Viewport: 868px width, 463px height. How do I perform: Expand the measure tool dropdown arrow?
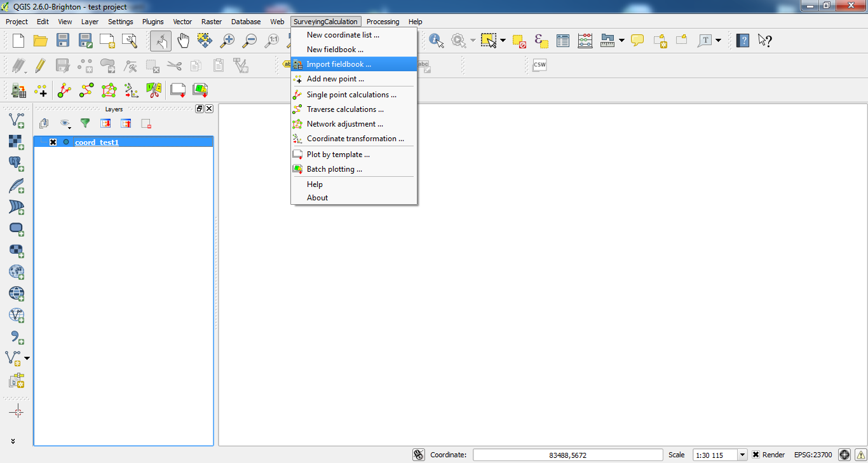621,41
